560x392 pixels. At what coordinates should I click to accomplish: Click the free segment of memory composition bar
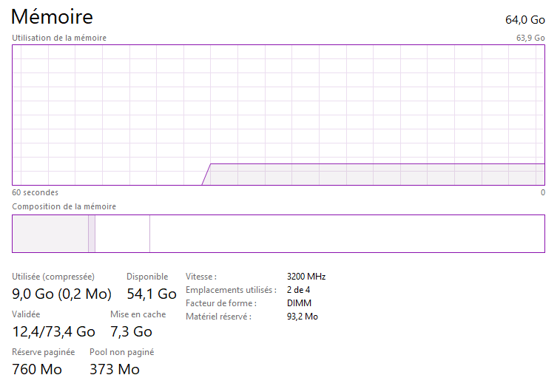(x=346, y=234)
